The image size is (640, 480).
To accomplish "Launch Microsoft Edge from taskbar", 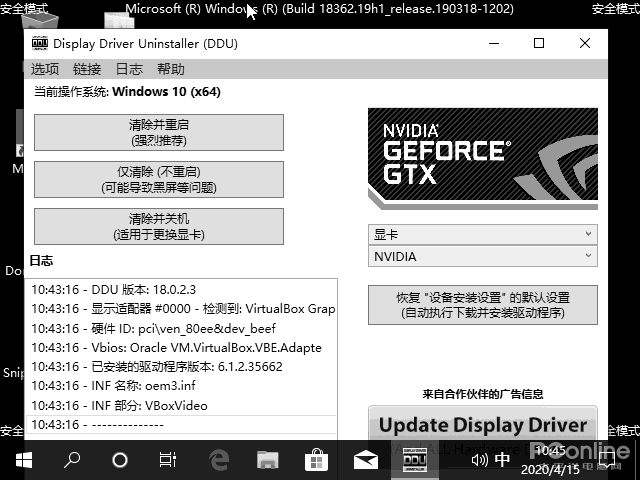I will click(x=219, y=460).
